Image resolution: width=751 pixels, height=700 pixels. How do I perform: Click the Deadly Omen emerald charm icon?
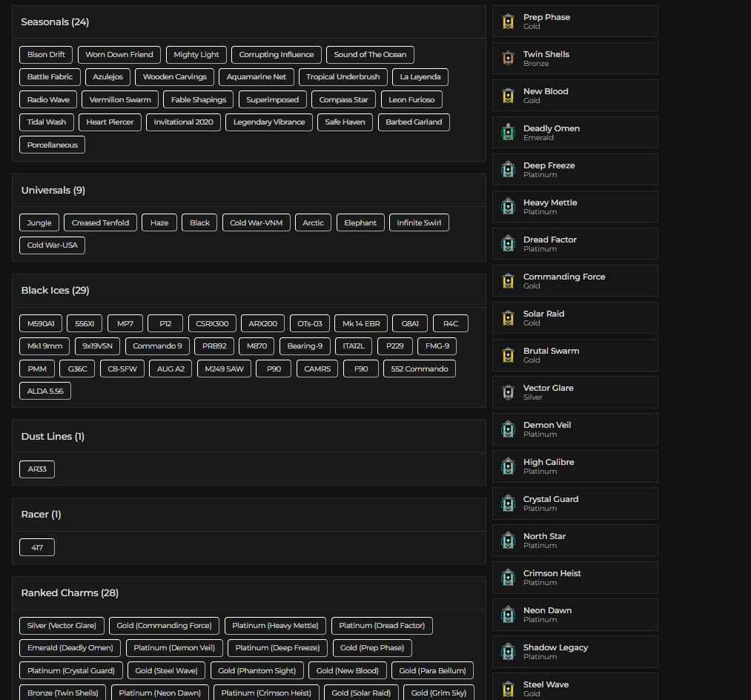509,133
